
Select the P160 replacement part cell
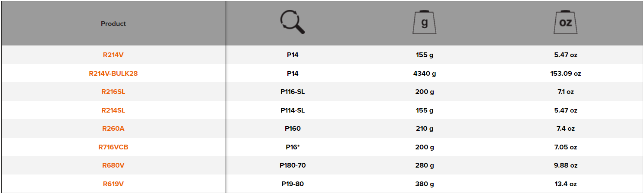click(x=293, y=129)
